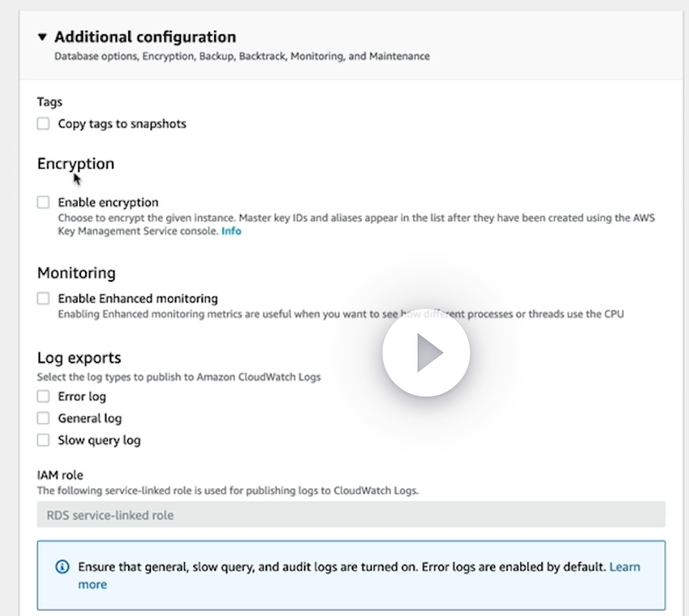Enable Slow query log export
Viewport: 689px width, 616px height.
[x=44, y=440]
